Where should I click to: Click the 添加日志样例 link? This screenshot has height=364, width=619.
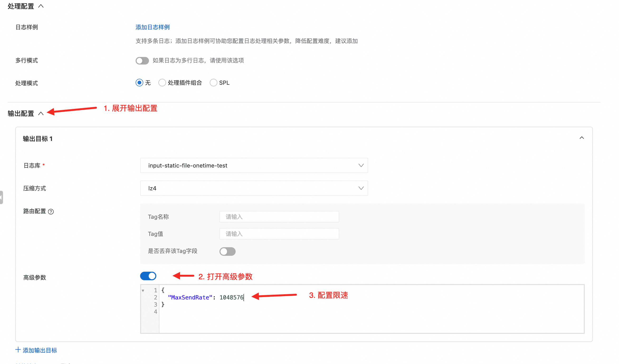(152, 27)
